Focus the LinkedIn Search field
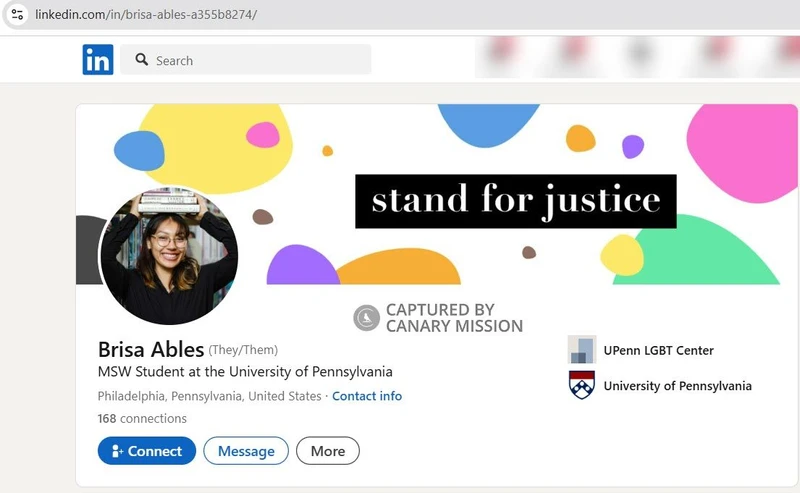The width and height of the screenshot is (800, 493). coord(245,60)
